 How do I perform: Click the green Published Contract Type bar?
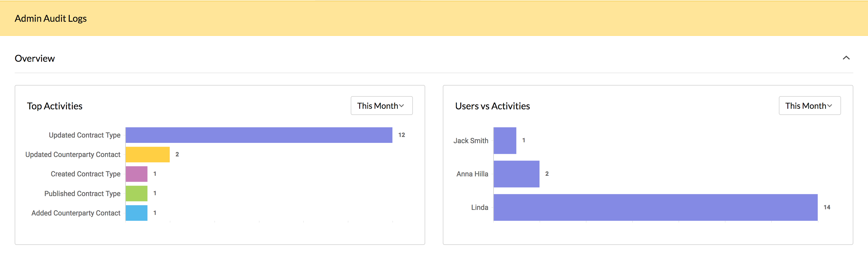pos(136,193)
